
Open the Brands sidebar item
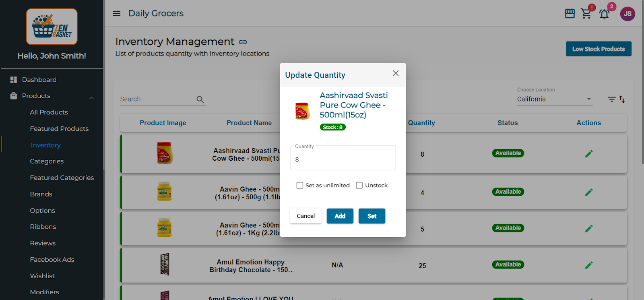(41, 194)
